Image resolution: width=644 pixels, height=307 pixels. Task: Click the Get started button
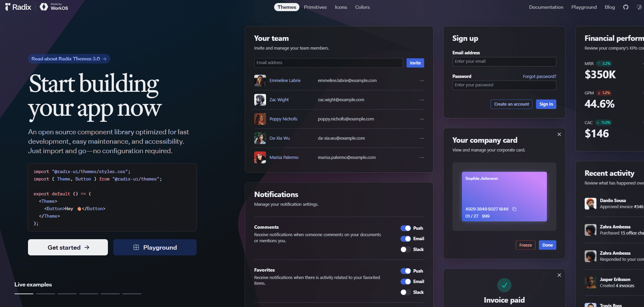tap(67, 247)
